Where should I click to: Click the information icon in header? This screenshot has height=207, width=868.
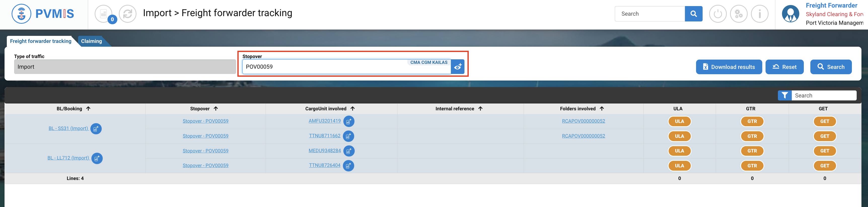point(760,14)
